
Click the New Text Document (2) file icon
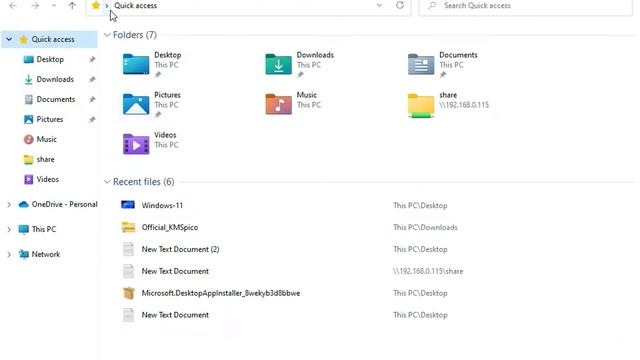[129, 249]
